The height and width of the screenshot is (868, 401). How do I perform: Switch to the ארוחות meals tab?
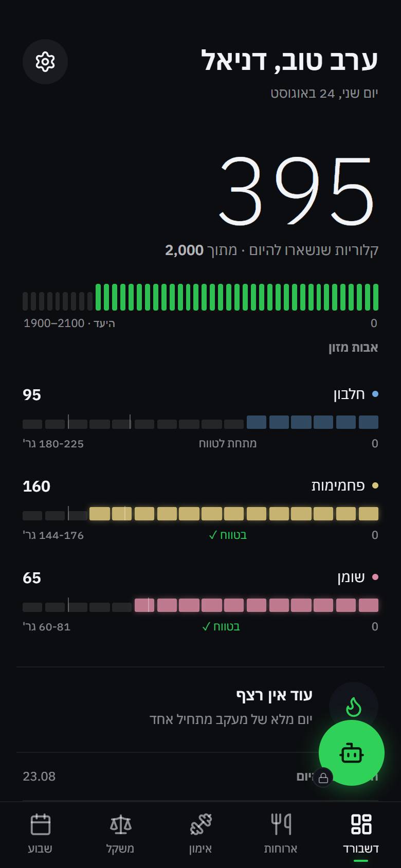coord(281,834)
